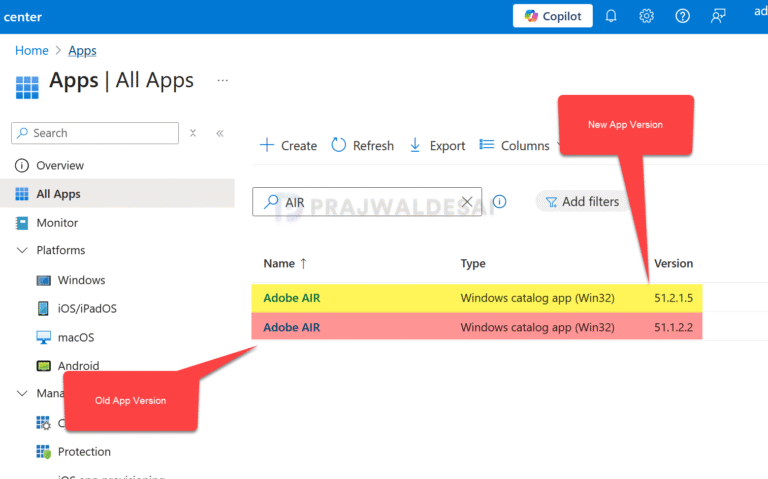Collapse the Platforms section
Image resolution: width=768 pixels, height=479 pixels.
pyautogui.click(x=22, y=250)
